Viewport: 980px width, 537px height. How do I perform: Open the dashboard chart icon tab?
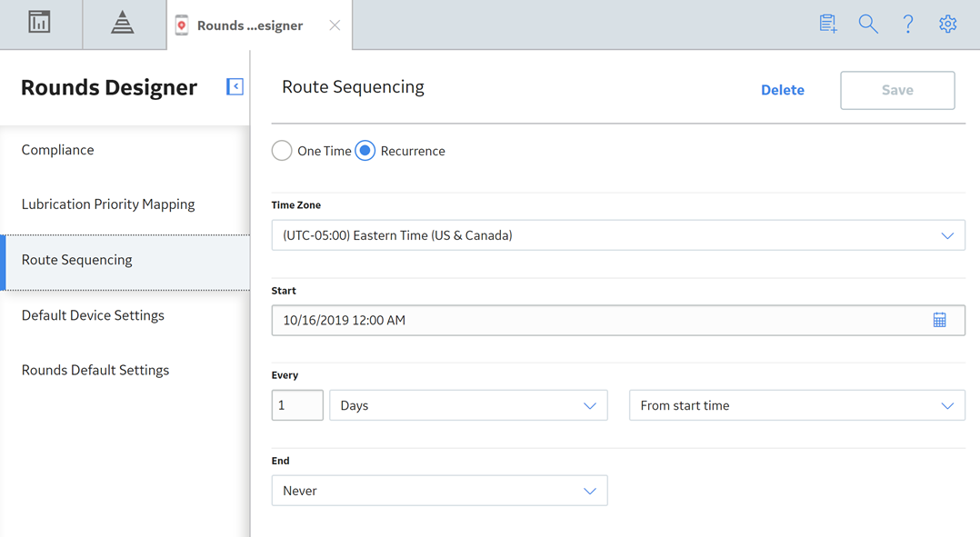(39, 23)
